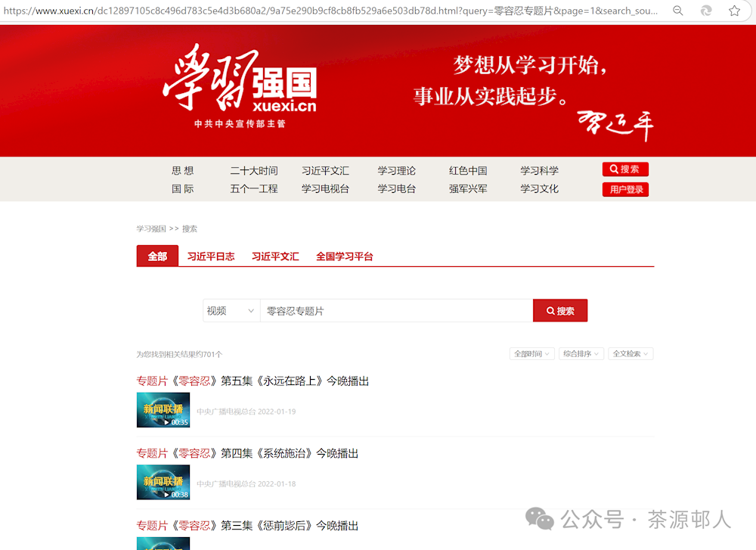Click the browser URL address text

[x=331, y=11]
